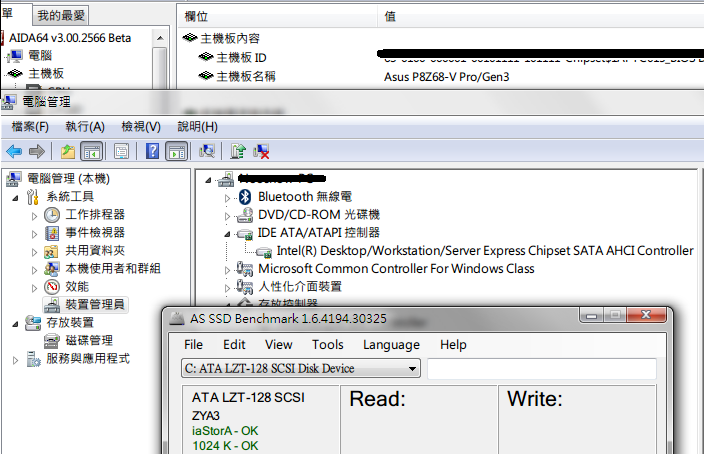
Task: Toggle the Show/Hide Console Tree toolbar icon
Action: coord(92,151)
